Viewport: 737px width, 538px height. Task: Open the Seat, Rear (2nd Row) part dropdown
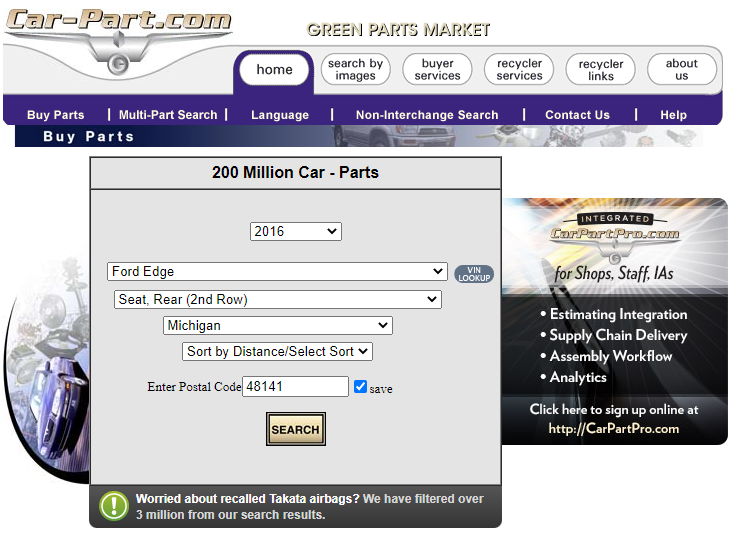pos(277,299)
